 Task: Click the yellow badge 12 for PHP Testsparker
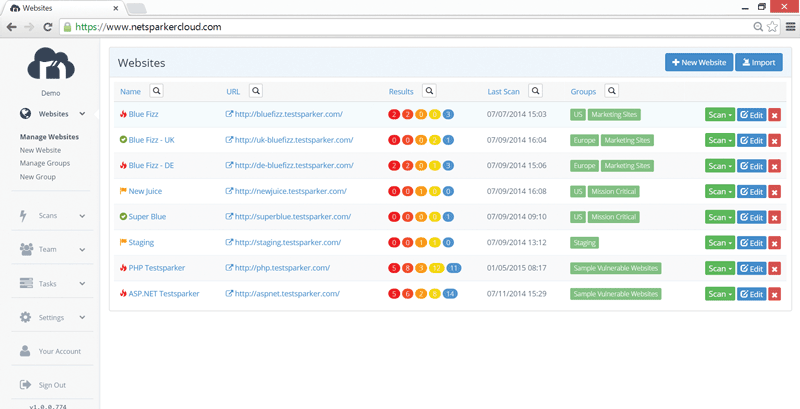pyautogui.click(x=436, y=268)
